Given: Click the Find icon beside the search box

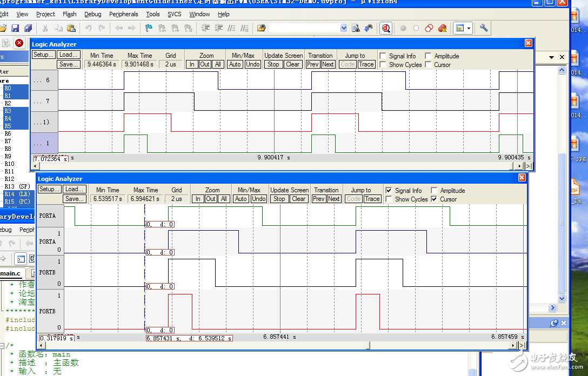Looking at the screenshot, I should (356, 28).
